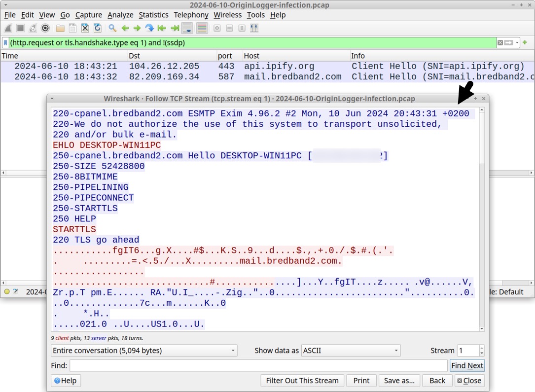Sort by port column header
The height and width of the screenshot is (392, 535).
230,56
